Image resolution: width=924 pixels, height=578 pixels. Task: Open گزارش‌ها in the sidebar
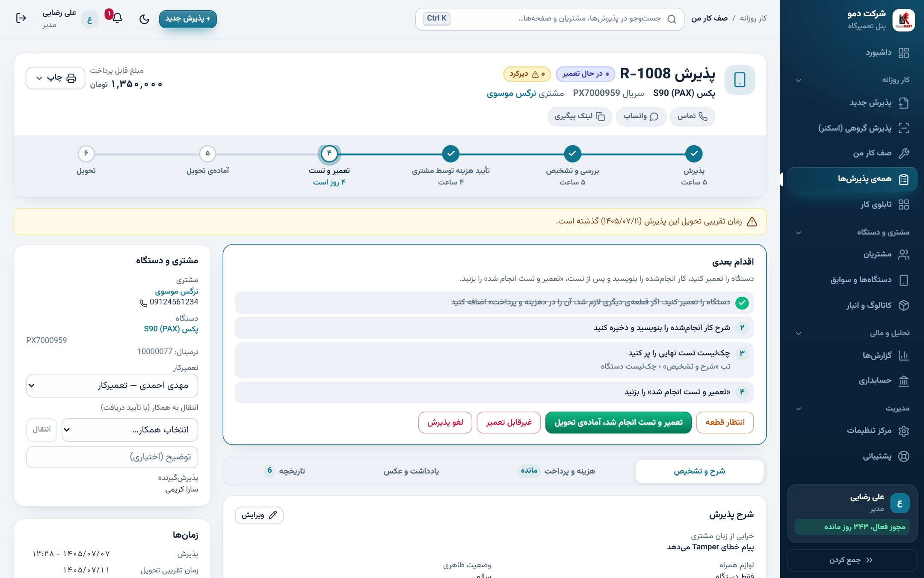coord(852,355)
